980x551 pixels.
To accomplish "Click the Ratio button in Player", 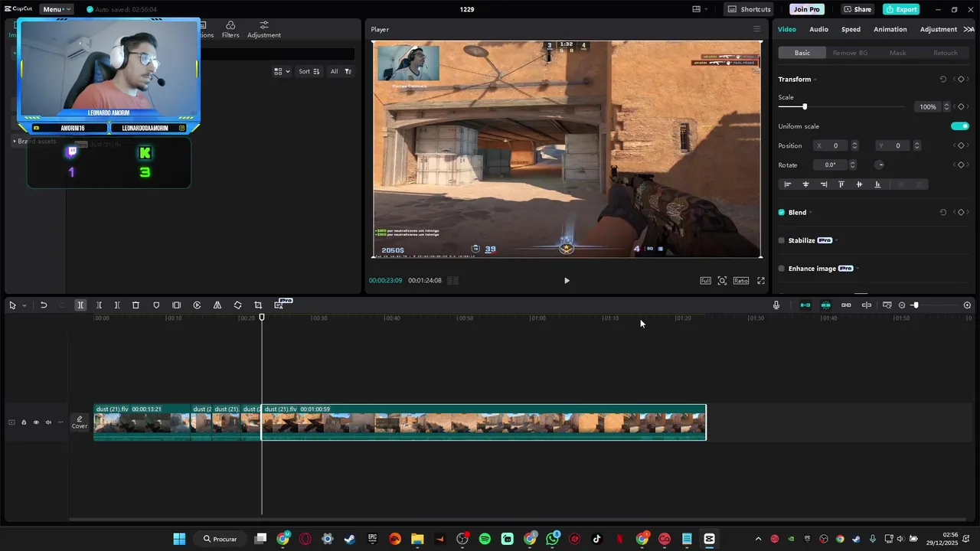I will pos(741,281).
